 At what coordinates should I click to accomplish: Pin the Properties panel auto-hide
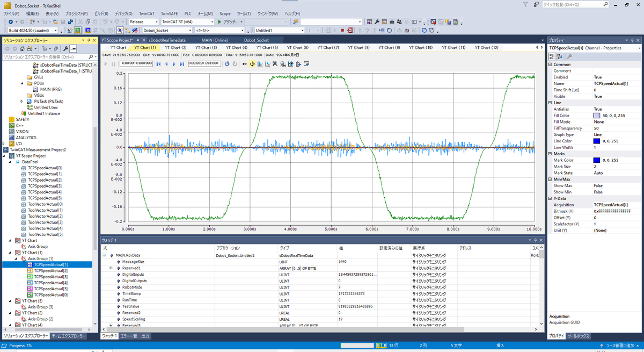[633, 40]
